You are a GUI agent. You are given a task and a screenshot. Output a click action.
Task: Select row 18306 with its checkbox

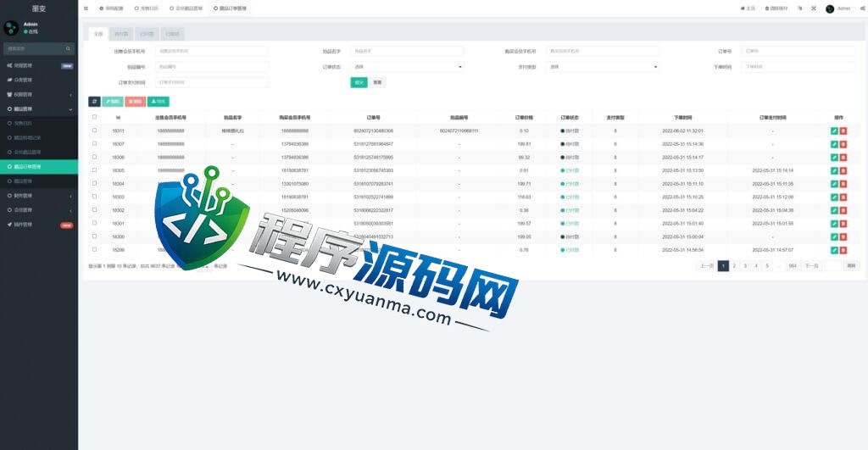coord(94,157)
